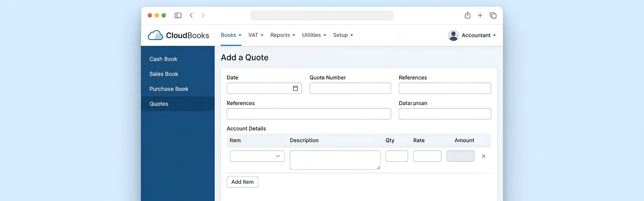Click the Rate input box
Viewport: 644px width, 201px height.
pyautogui.click(x=427, y=156)
